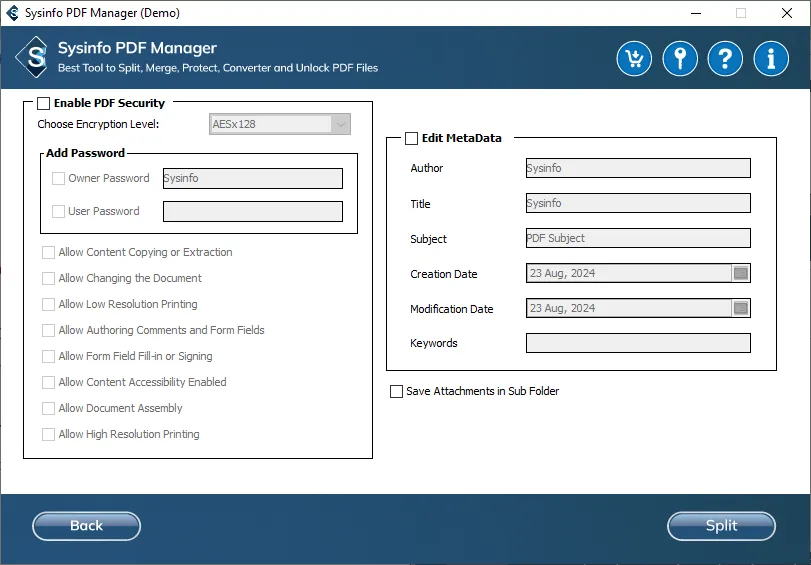Open the info about icon
Screen dimensions: 811x565
pos(771,59)
